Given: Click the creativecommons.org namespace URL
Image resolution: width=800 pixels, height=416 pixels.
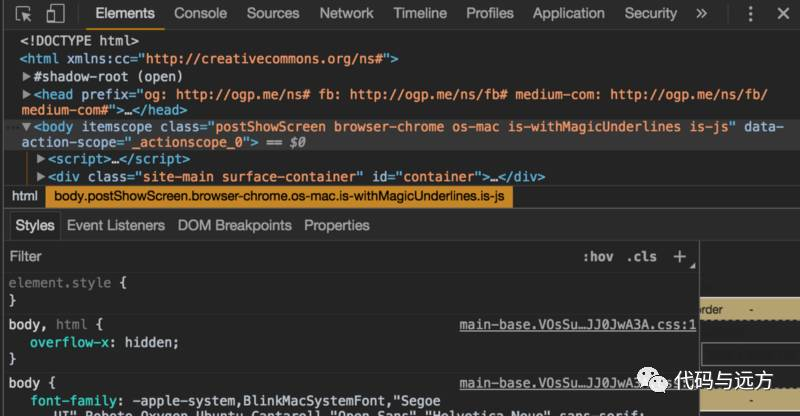Looking at the screenshot, I should coord(265,59).
